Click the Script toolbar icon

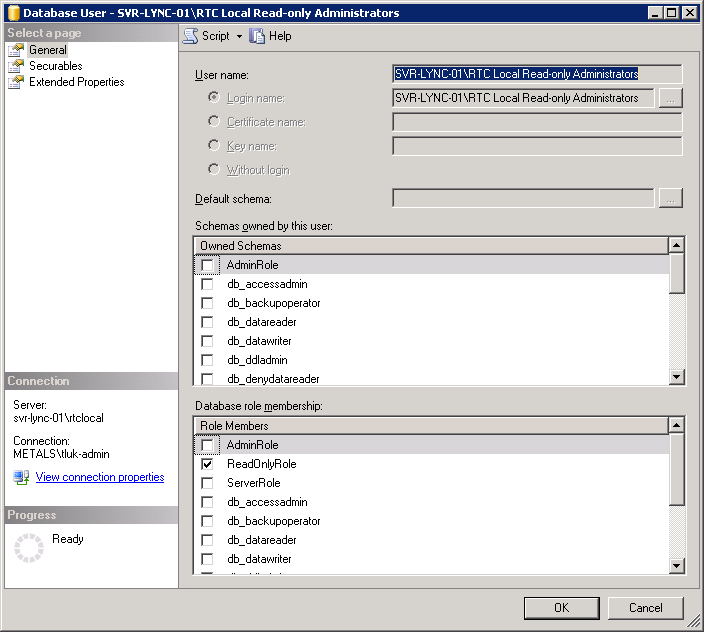pos(190,36)
